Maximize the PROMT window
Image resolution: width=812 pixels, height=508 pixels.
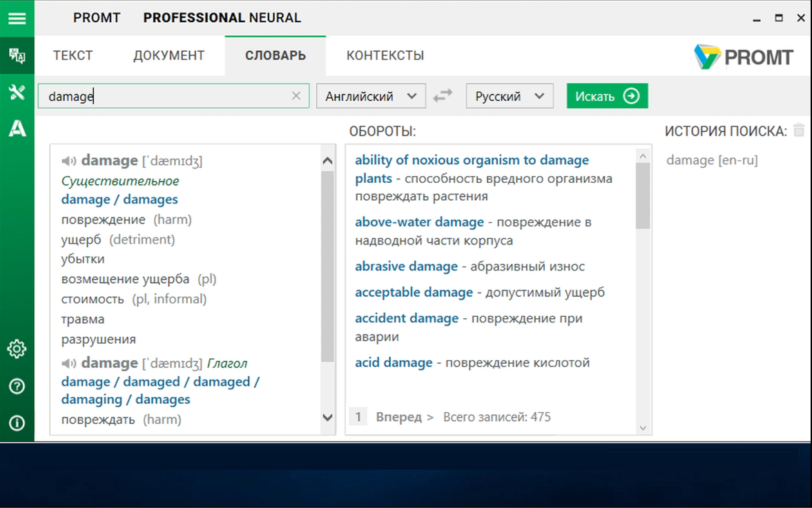point(779,18)
